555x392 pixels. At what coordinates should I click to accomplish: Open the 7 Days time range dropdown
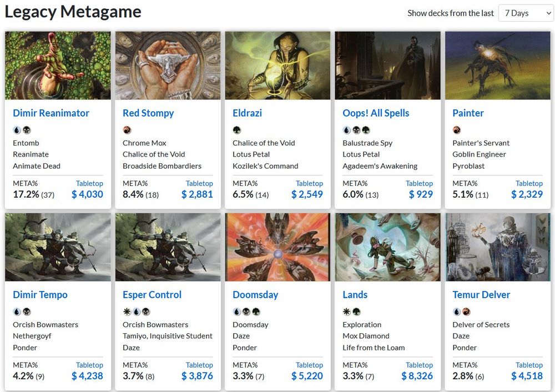(525, 13)
